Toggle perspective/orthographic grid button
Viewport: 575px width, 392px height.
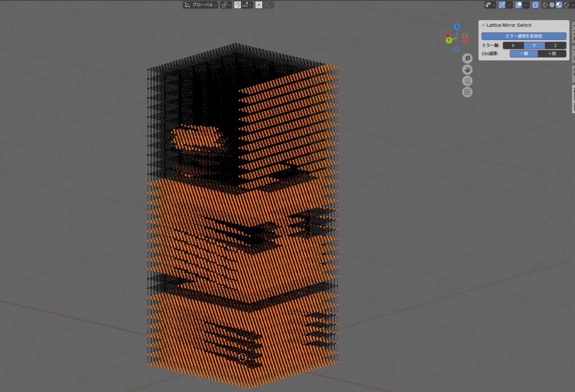(x=467, y=93)
